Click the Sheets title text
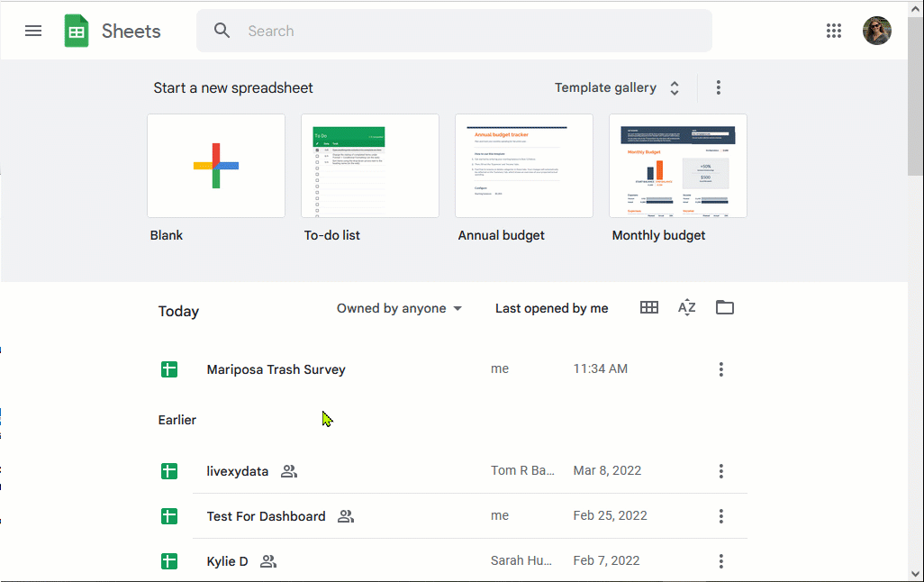 tap(131, 31)
